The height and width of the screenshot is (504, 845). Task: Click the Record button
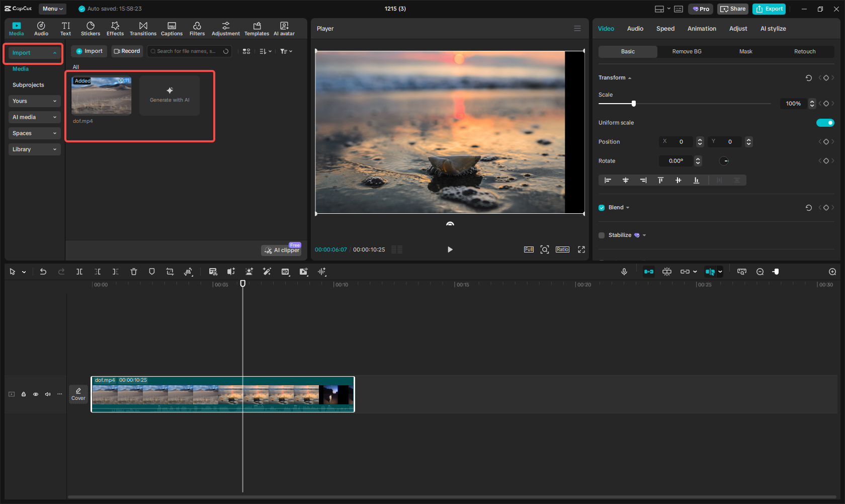pos(127,51)
